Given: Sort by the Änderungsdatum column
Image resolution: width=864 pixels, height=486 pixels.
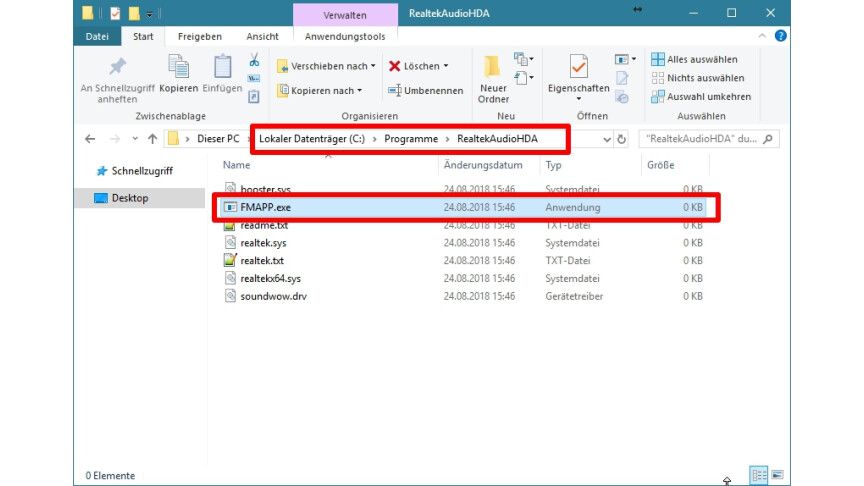Looking at the screenshot, I should pyautogui.click(x=483, y=165).
